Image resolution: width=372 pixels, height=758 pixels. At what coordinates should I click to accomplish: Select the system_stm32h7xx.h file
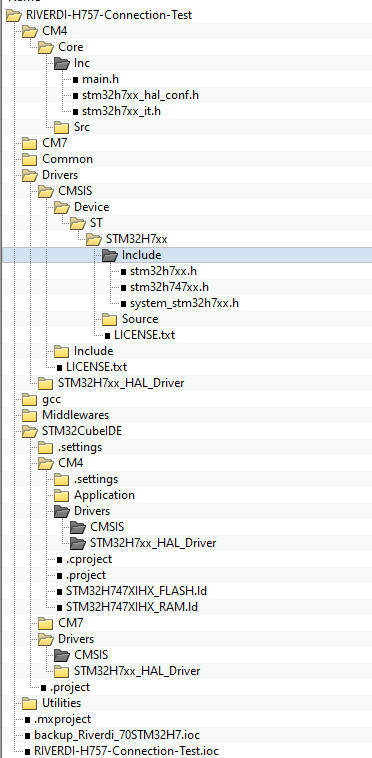tap(185, 303)
